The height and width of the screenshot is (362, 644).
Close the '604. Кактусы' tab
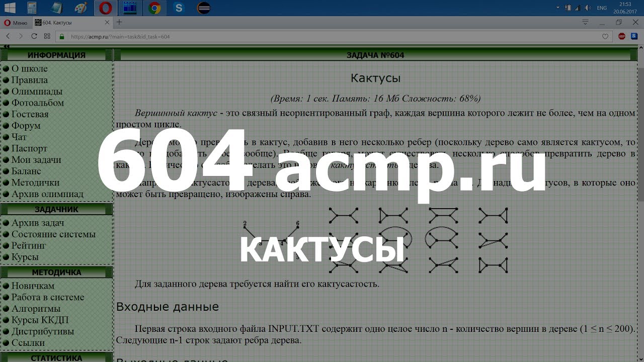107,23
